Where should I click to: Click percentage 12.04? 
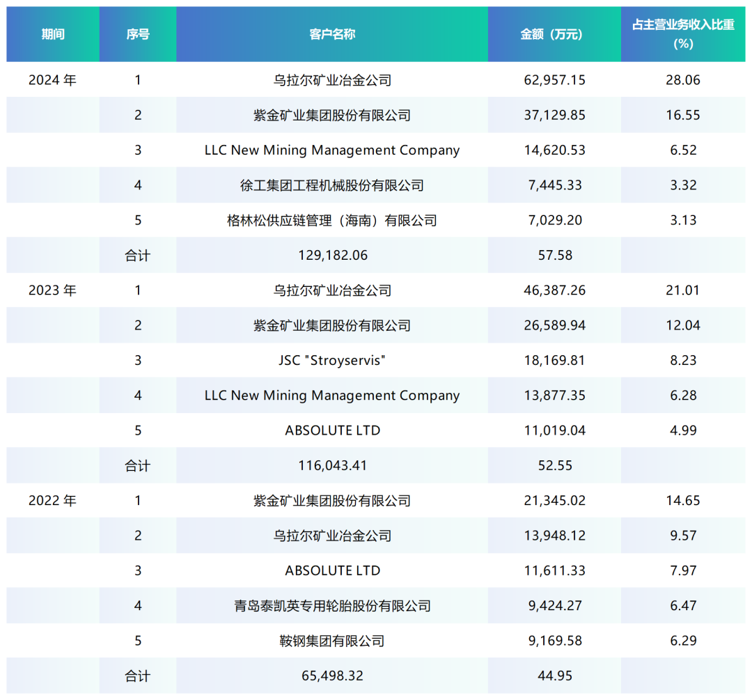click(683, 325)
